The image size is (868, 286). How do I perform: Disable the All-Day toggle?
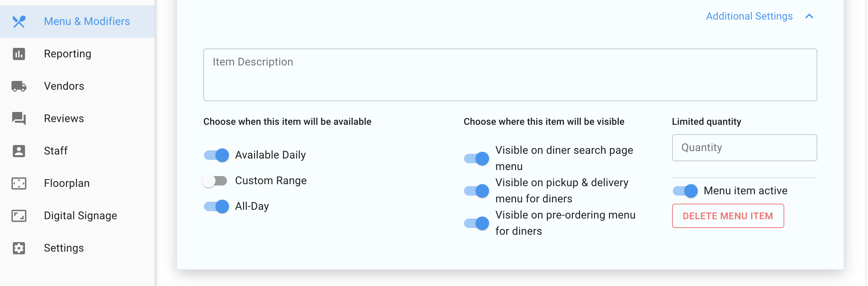[216, 206]
